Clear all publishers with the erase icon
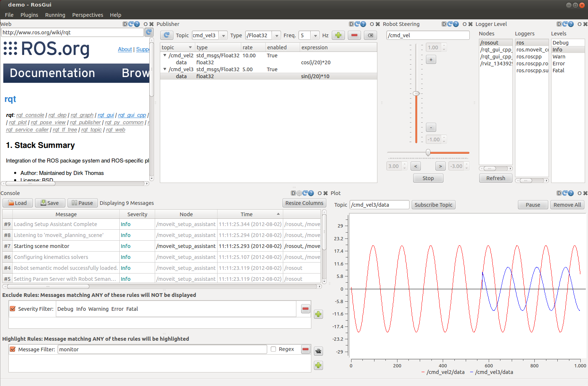 click(370, 35)
